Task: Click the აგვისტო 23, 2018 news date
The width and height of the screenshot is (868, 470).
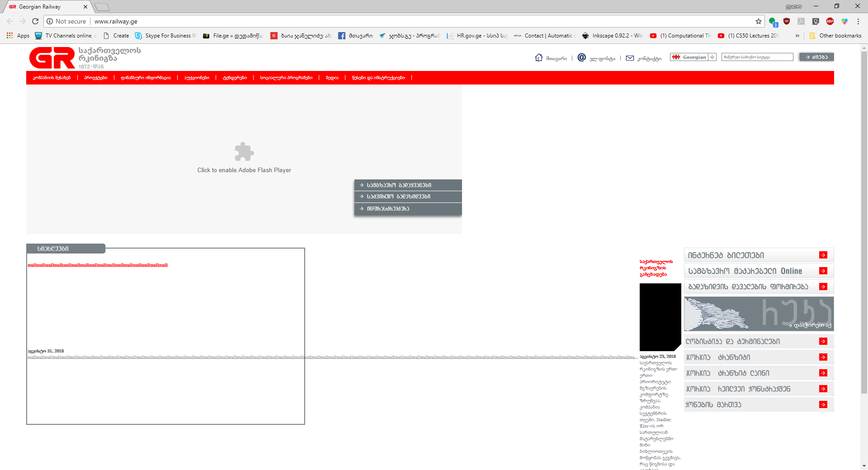Action: pyautogui.click(x=658, y=357)
